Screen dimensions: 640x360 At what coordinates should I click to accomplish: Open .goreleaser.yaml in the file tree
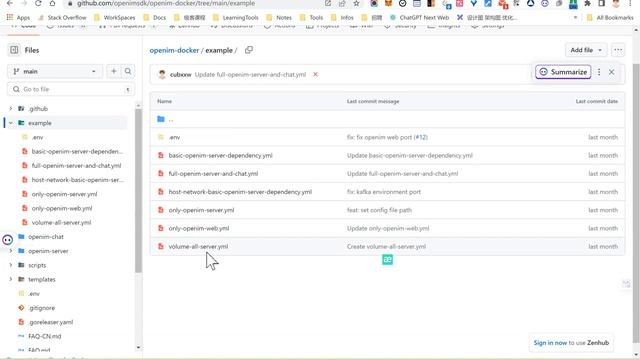point(51,322)
